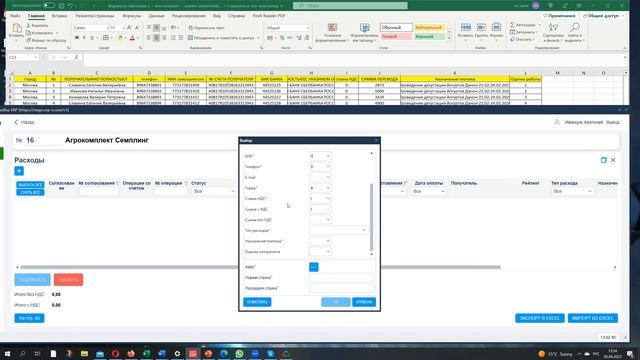The height and width of the screenshot is (360, 640).
Task: Select the Хороший green cell style swatch
Action: click(x=429, y=37)
